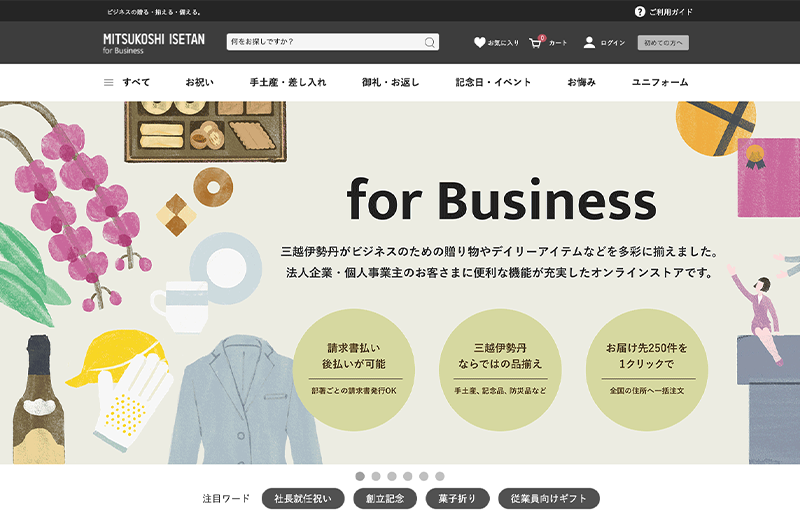Viewport: 800px width, 522px height.
Task: Open the shopping cart icon
Action: (536, 43)
